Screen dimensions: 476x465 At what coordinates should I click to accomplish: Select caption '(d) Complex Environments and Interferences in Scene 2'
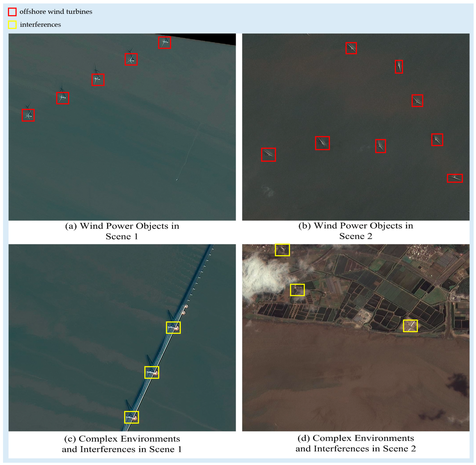356,443
